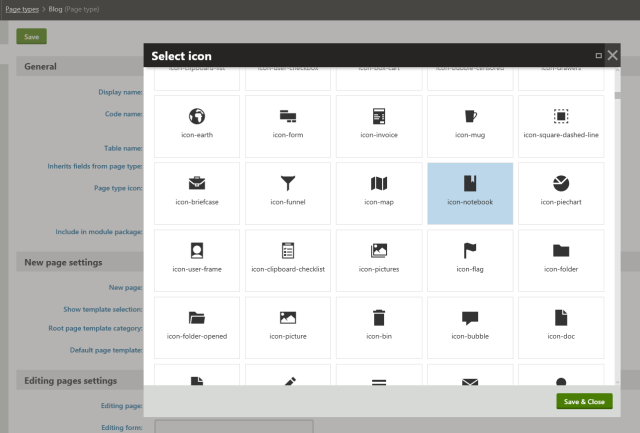This screenshot has width=640, height=433.
Task: Click the icon list vertical scrollbar
Action: pyautogui.click(x=617, y=226)
